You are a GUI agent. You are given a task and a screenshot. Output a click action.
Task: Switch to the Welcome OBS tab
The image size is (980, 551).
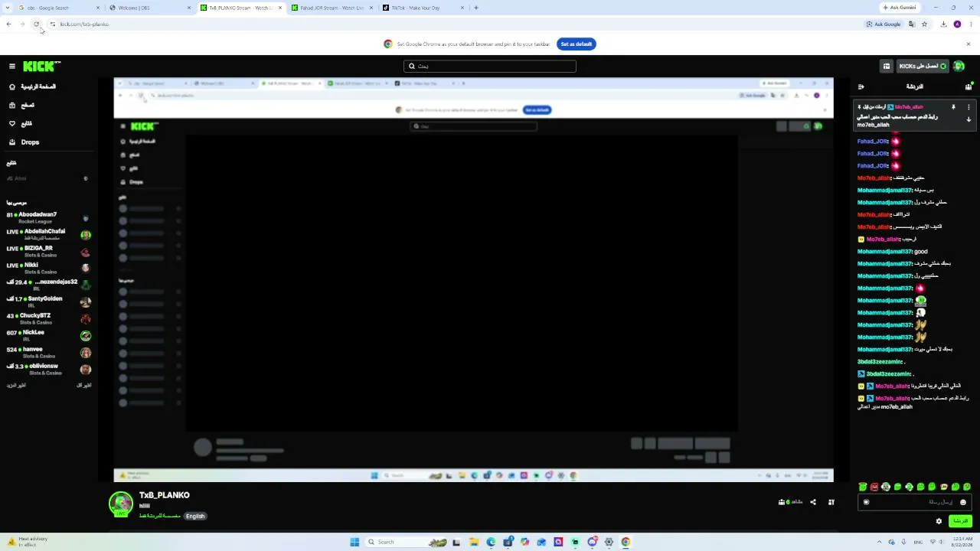pos(150,8)
